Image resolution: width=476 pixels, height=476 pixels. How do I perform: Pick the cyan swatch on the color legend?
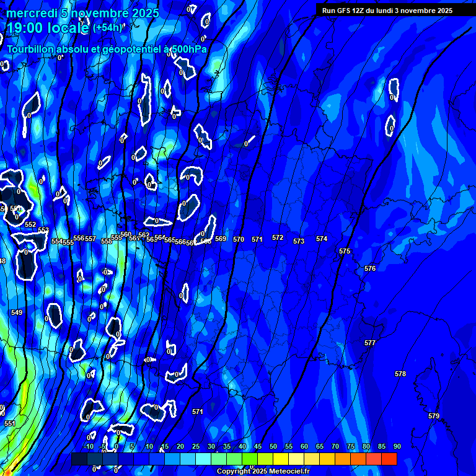point(203,459)
